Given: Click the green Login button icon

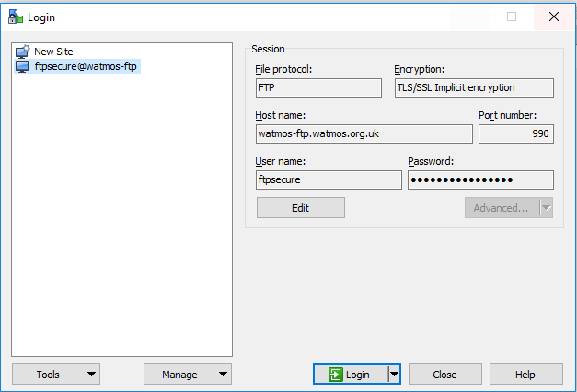Looking at the screenshot, I should 336,375.
